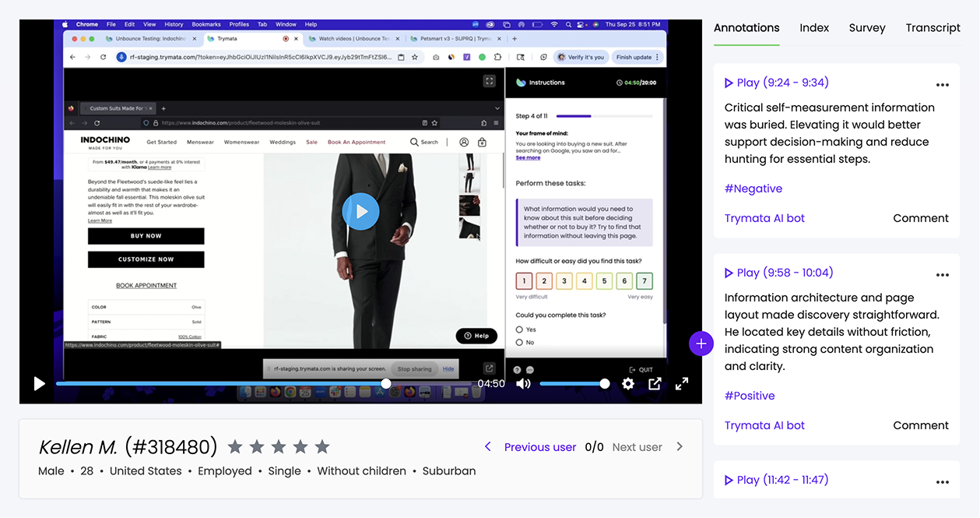Click the #Negative tag
980x518 pixels.
pos(753,189)
